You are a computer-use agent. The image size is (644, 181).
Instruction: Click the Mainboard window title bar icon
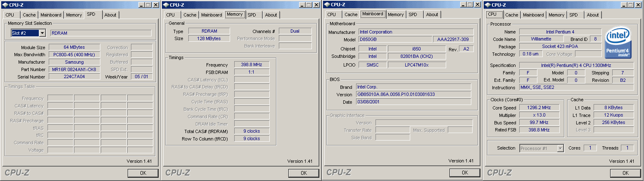pos(327,5)
